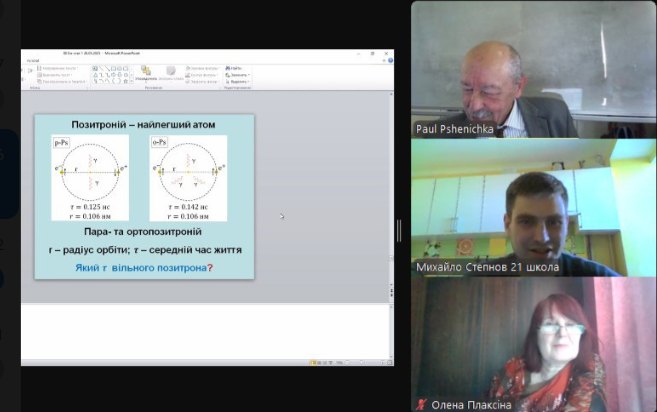Click the Align Text button in ribbon
This screenshot has height=412, width=657.
(x=62, y=74)
